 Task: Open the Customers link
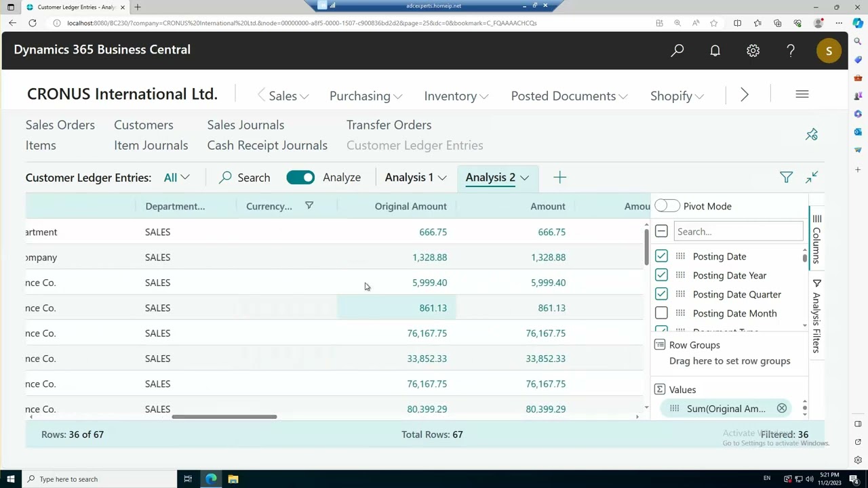point(144,125)
